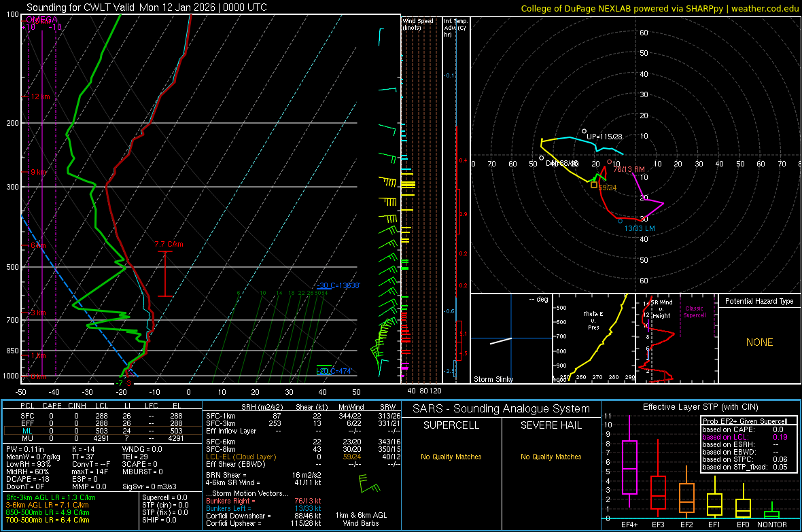The width and height of the screenshot is (802, 532).
Task: Click the red EF3 box plot
Action: 658,479
